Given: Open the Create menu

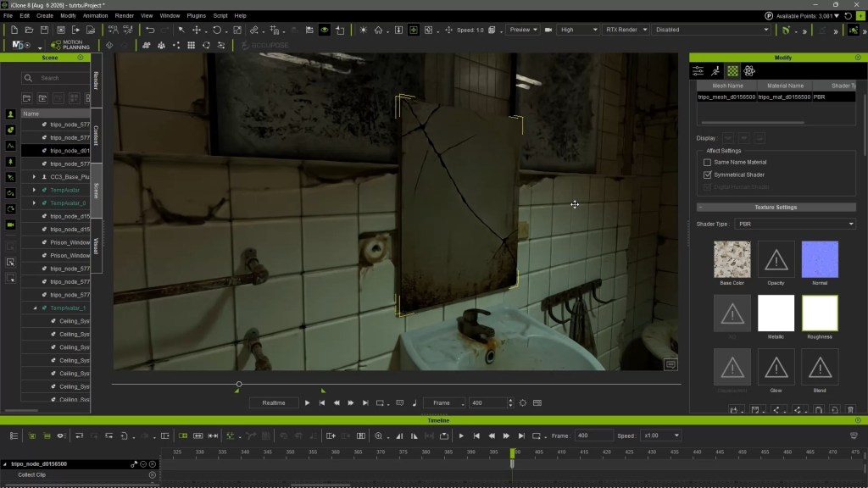Looking at the screenshot, I should point(44,15).
